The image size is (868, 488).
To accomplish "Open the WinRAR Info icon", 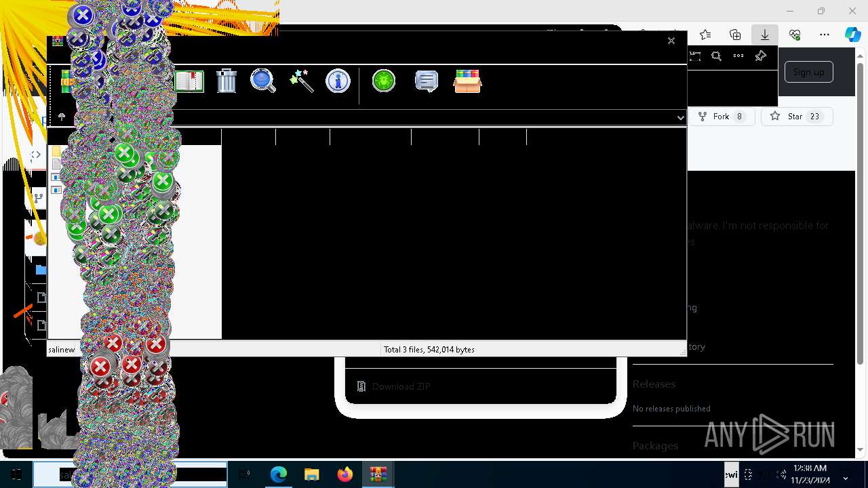I will pyautogui.click(x=338, y=81).
